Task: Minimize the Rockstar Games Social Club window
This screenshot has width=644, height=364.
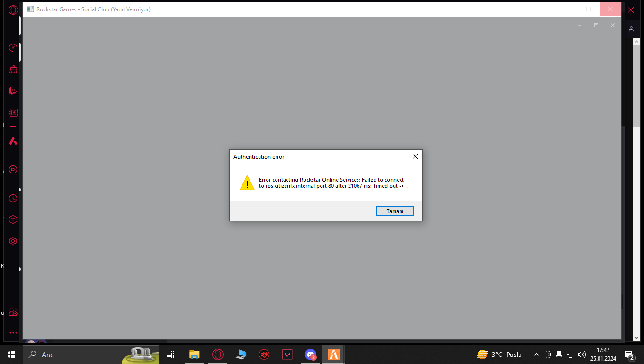Action: point(567,9)
